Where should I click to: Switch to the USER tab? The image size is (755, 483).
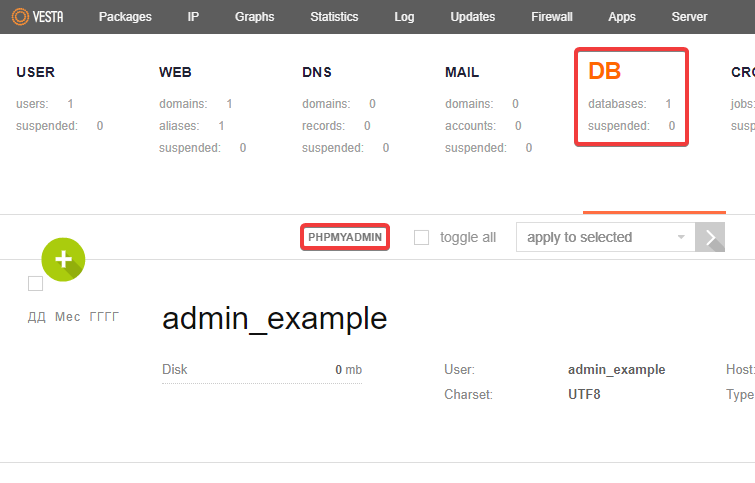pos(36,72)
